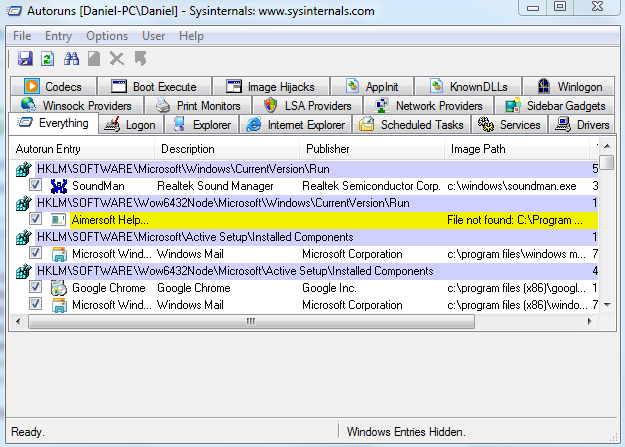Click the SoundMan entry icon
Viewport: 625px width, 447px height.
(59, 186)
